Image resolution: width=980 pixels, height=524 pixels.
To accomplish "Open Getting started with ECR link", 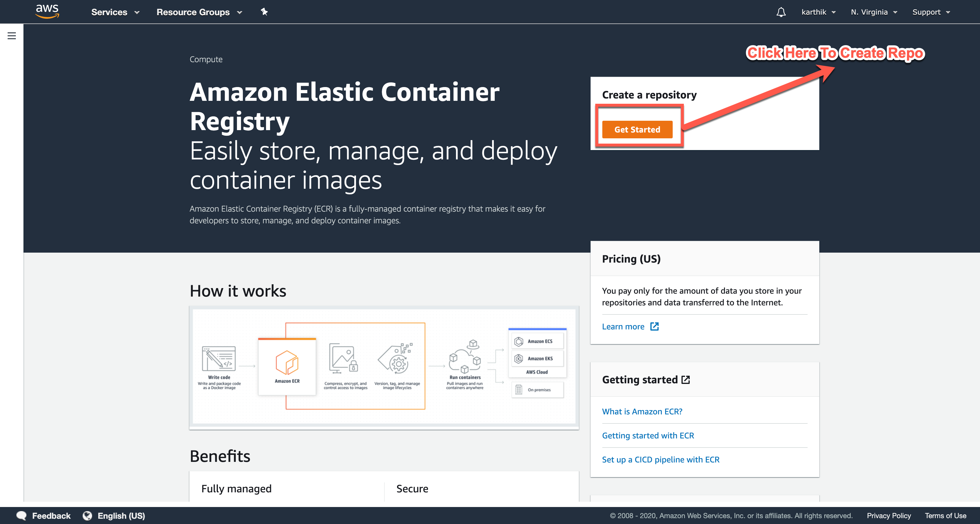I will [648, 435].
